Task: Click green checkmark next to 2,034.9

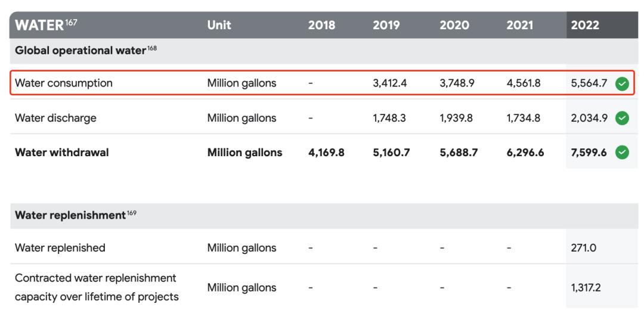Action: pyautogui.click(x=621, y=118)
